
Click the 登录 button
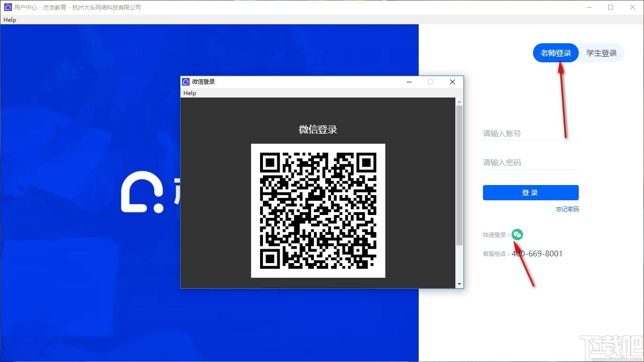point(531,193)
